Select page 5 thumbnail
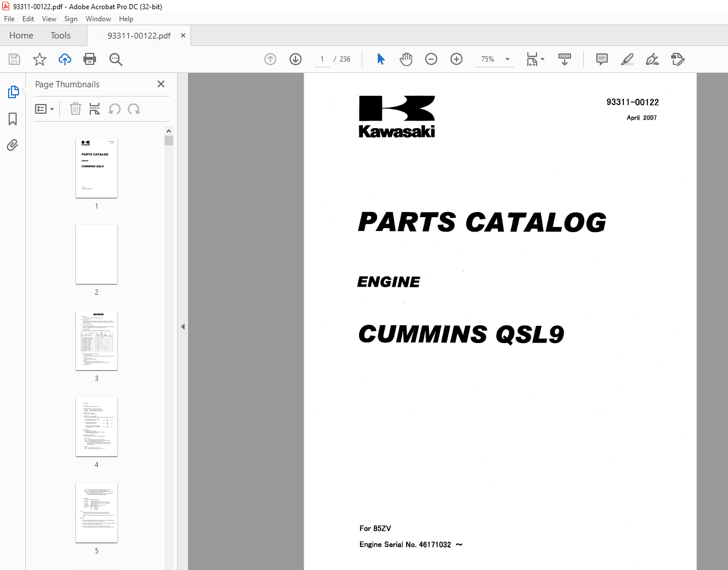The height and width of the screenshot is (570, 728). pos(97,513)
